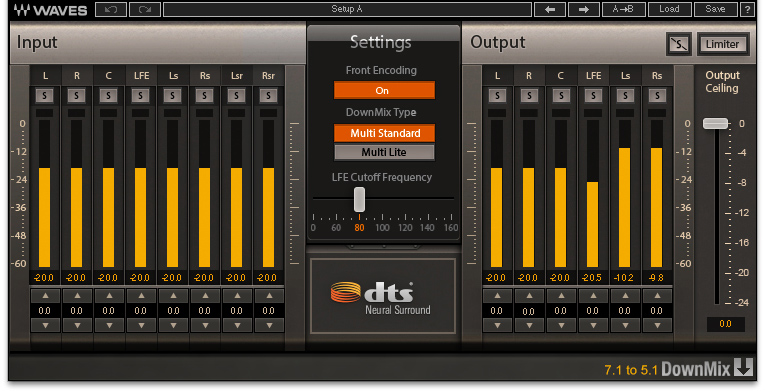Solo the input L channel
This screenshot has width=765, height=391.
click(45, 96)
